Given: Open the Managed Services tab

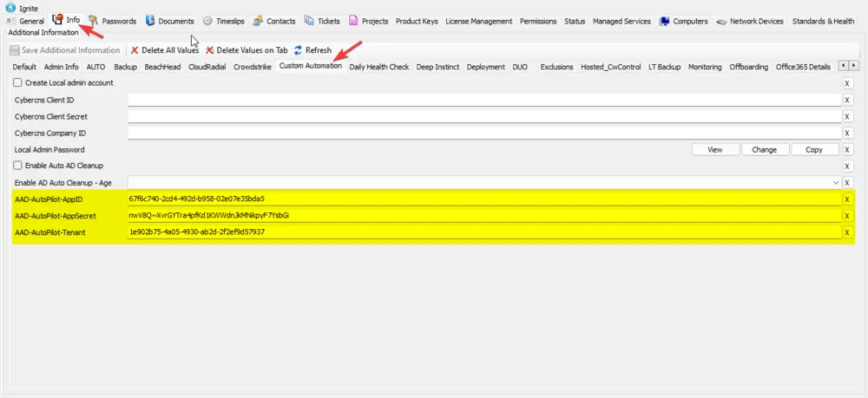Looking at the screenshot, I should [x=621, y=21].
